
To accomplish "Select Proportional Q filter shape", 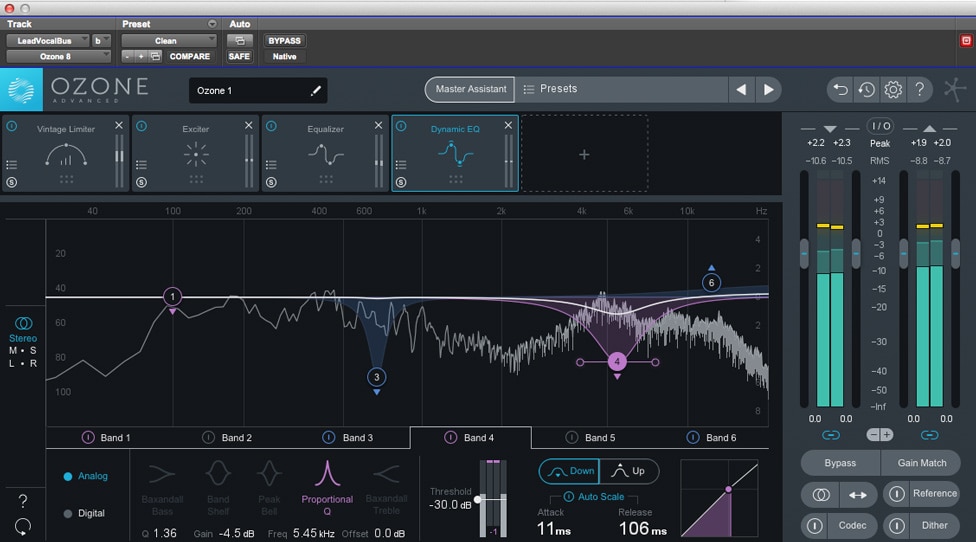I will pos(327,488).
